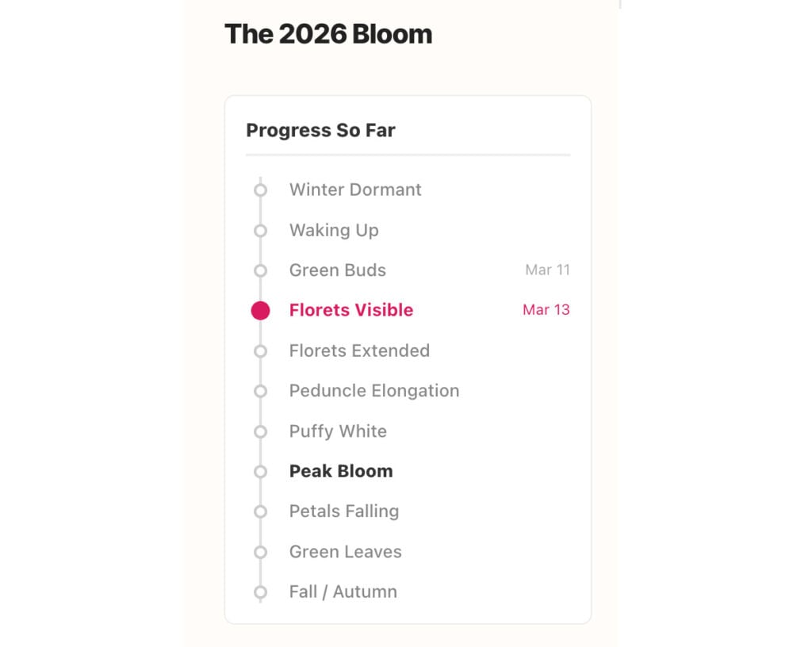Click the Peduncle Elongation stage marker circle

click(260, 390)
